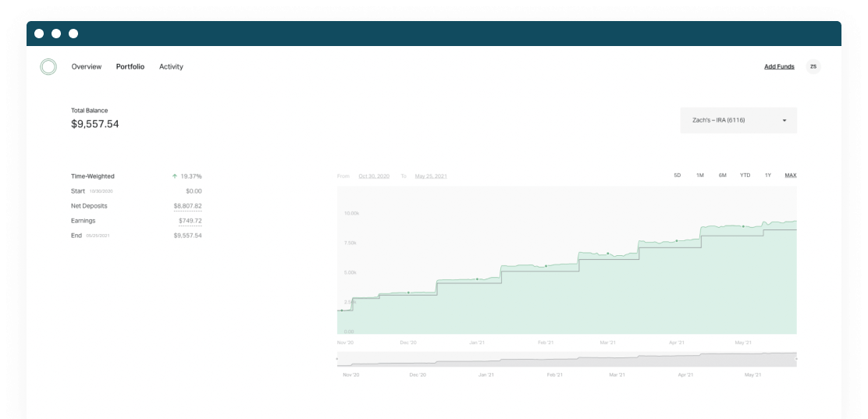This screenshot has width=868, height=419.
Task: Select the MAX chart range
Action: tap(791, 176)
